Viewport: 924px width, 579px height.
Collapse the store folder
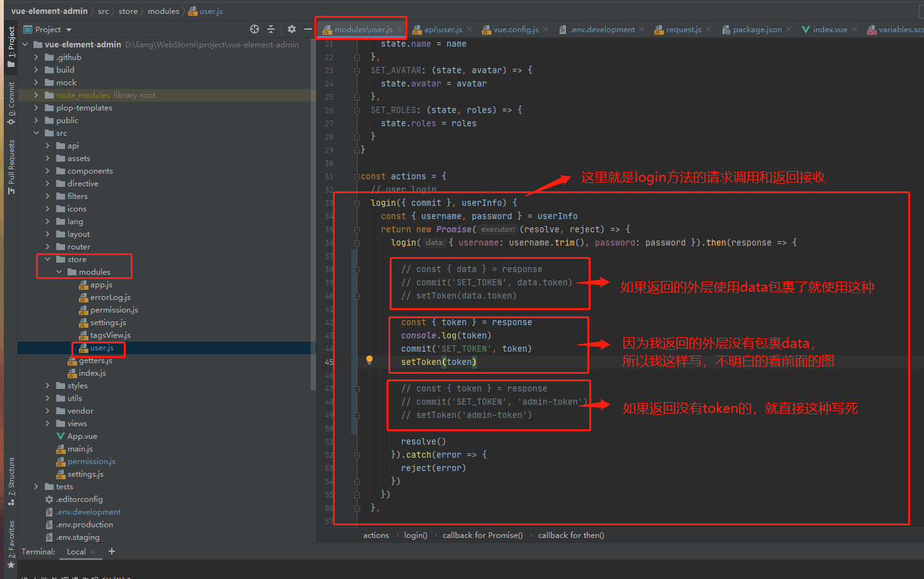click(47, 260)
